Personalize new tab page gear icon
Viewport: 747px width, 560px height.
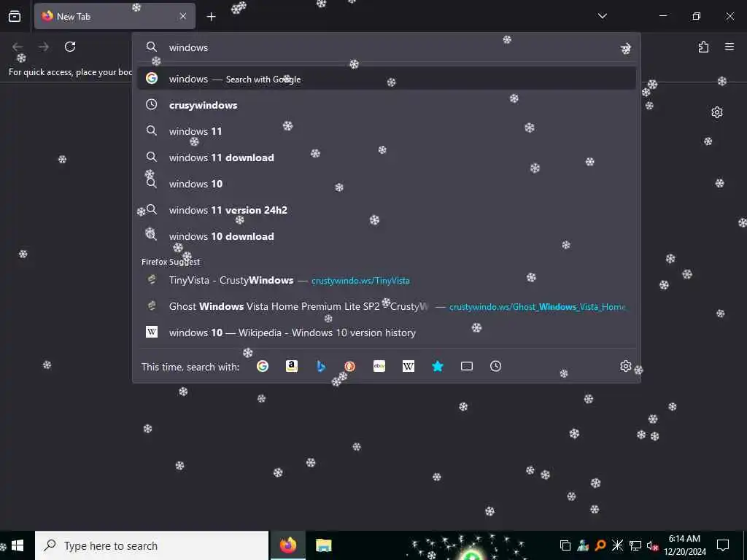[717, 112]
